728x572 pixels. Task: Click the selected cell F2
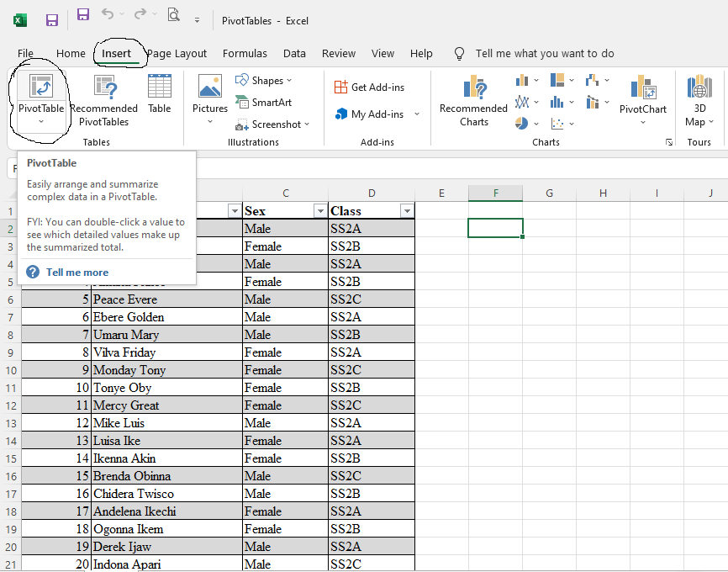coord(495,228)
